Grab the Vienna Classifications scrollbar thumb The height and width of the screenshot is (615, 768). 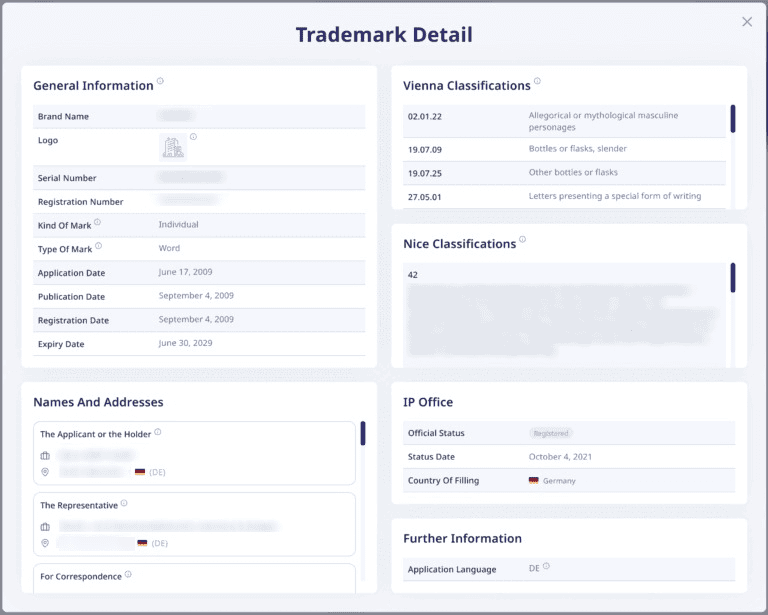click(x=733, y=118)
